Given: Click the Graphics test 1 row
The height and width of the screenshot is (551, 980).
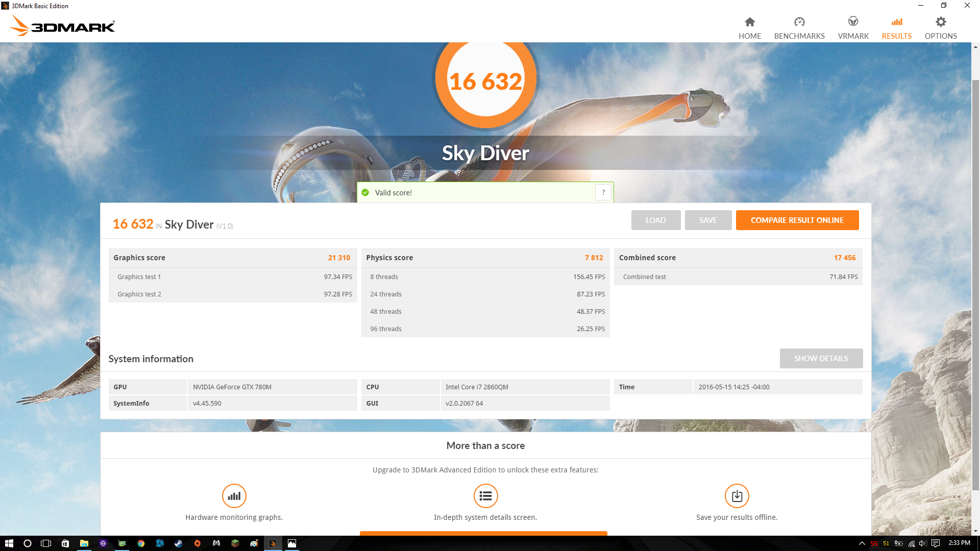Looking at the screenshot, I should (x=233, y=277).
